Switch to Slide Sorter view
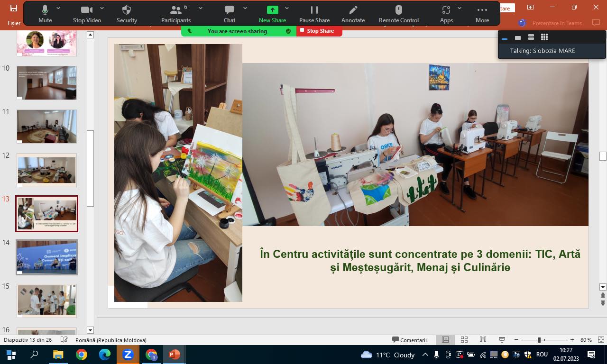Viewport: 607px width, 364px height. coord(464,340)
